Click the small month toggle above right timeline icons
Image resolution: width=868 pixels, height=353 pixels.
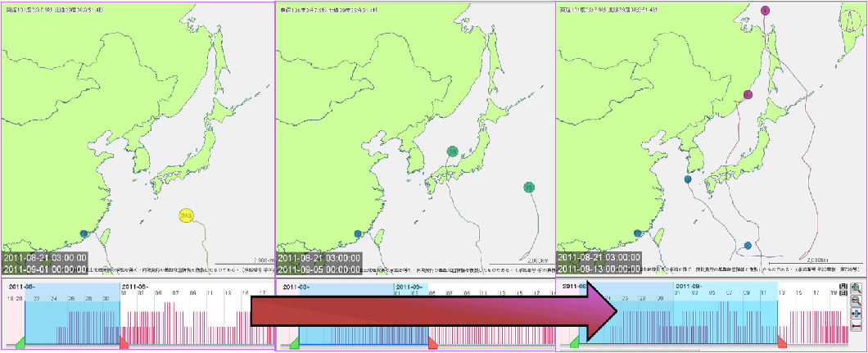point(843,287)
